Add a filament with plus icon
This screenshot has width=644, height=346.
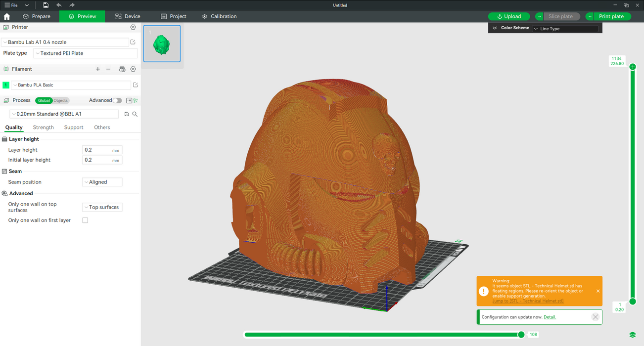click(x=98, y=69)
